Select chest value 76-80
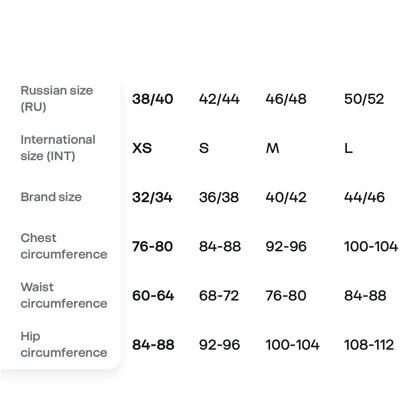The width and height of the screenshot is (420, 420). click(x=152, y=247)
